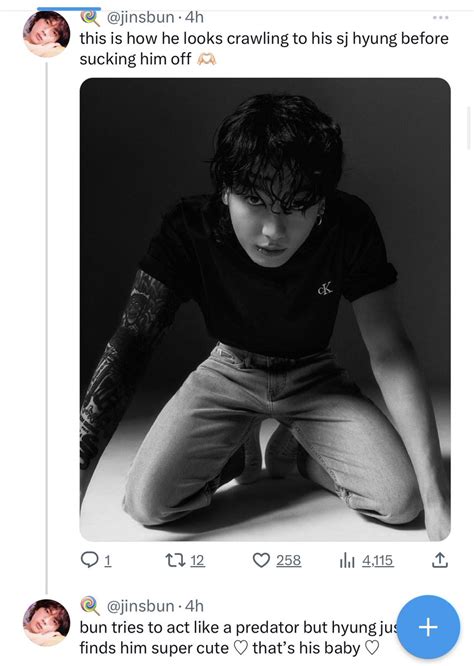The height and width of the screenshot is (666, 474).
Task: Click the retweet arrows icon
Action: (175, 561)
